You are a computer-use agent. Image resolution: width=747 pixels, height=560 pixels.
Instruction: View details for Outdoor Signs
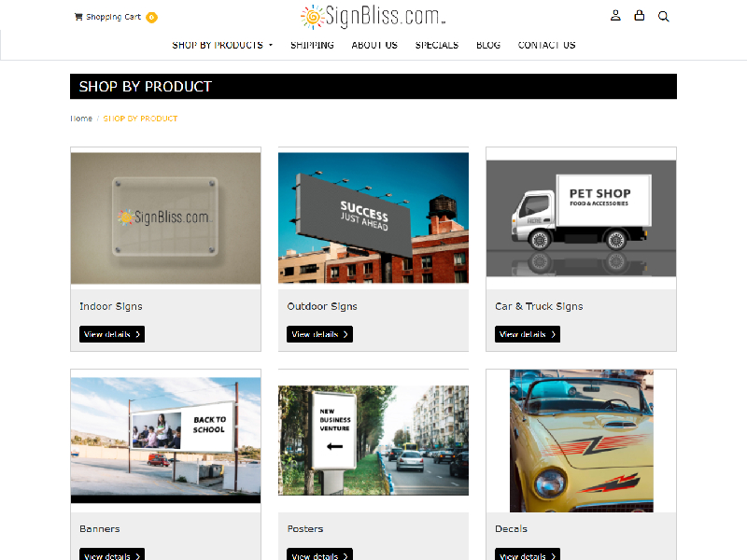(319, 334)
